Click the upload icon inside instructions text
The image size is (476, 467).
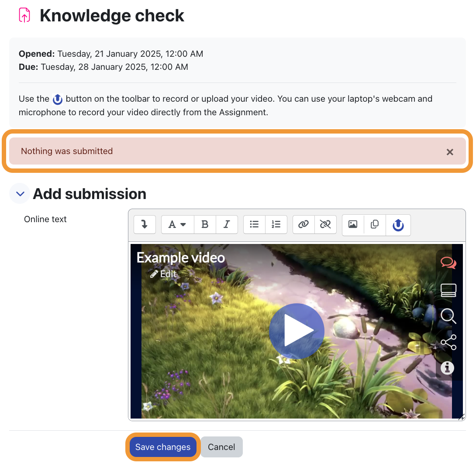[x=58, y=99]
